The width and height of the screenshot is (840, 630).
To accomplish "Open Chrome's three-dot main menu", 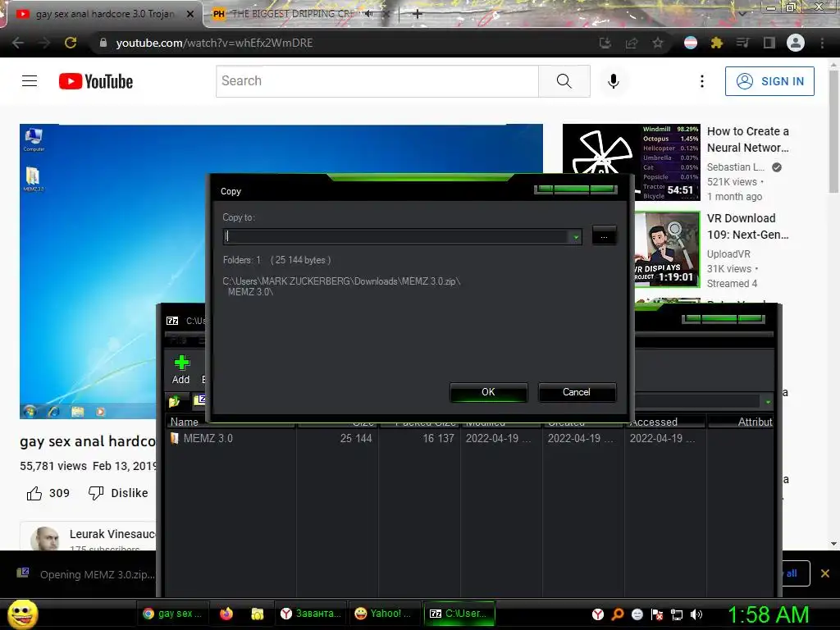I will coord(822,43).
